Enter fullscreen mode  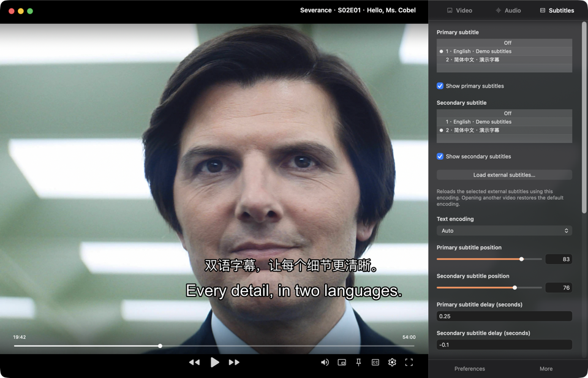click(x=409, y=362)
